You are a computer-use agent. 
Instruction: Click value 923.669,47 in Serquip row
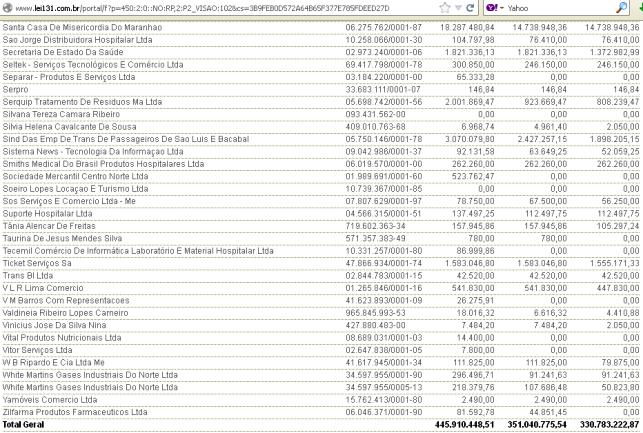pos(545,102)
